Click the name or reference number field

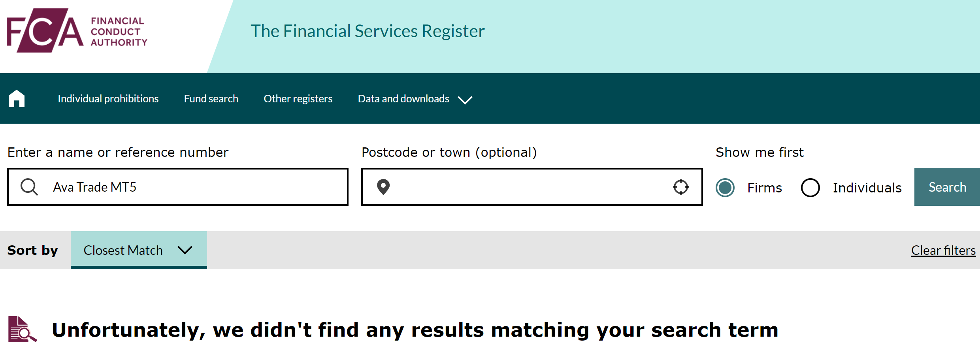click(178, 187)
